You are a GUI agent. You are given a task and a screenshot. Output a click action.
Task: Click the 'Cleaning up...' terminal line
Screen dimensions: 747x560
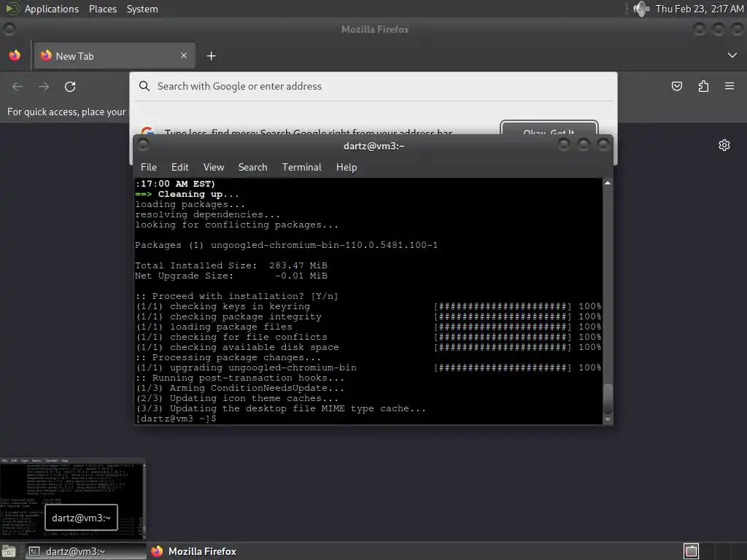(187, 194)
